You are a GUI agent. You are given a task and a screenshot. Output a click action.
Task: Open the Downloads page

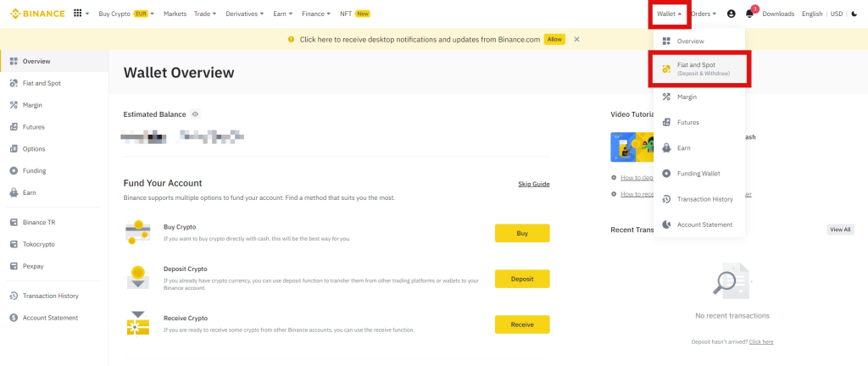pyautogui.click(x=778, y=14)
